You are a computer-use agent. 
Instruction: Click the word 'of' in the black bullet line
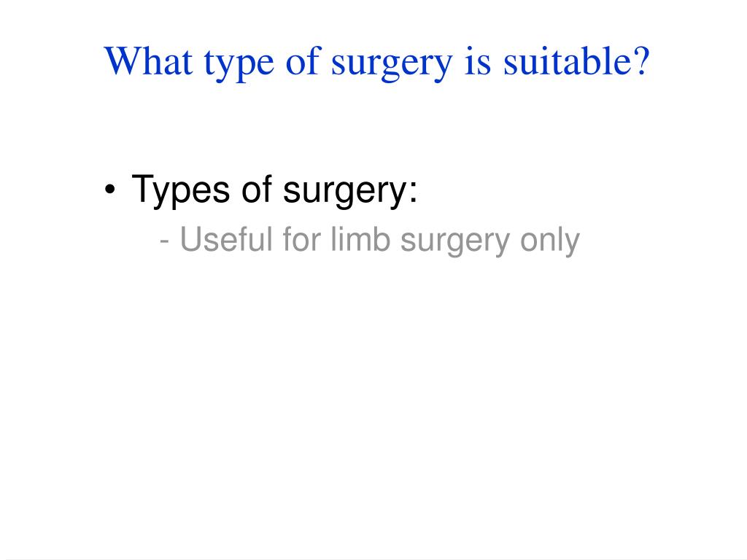point(256,189)
